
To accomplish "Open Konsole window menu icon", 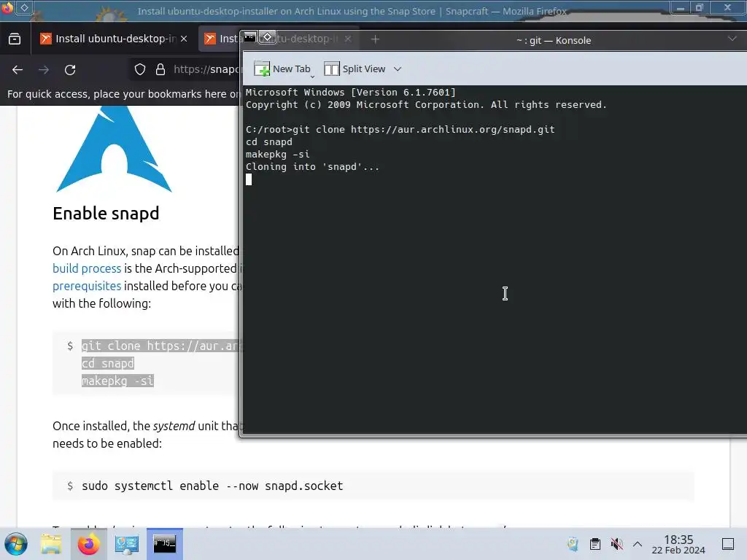I will [x=249, y=37].
